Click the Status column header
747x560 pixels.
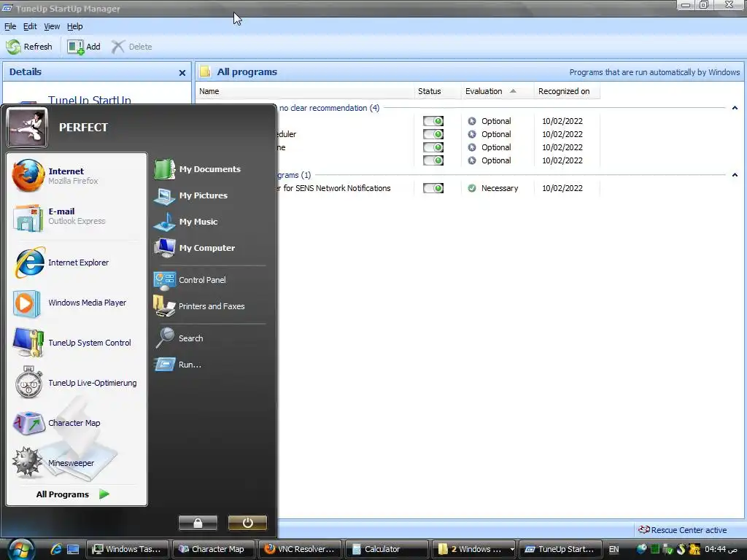pos(438,91)
